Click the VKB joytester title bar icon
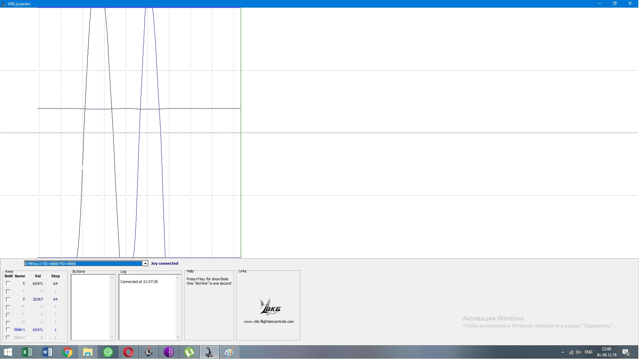 (3, 4)
